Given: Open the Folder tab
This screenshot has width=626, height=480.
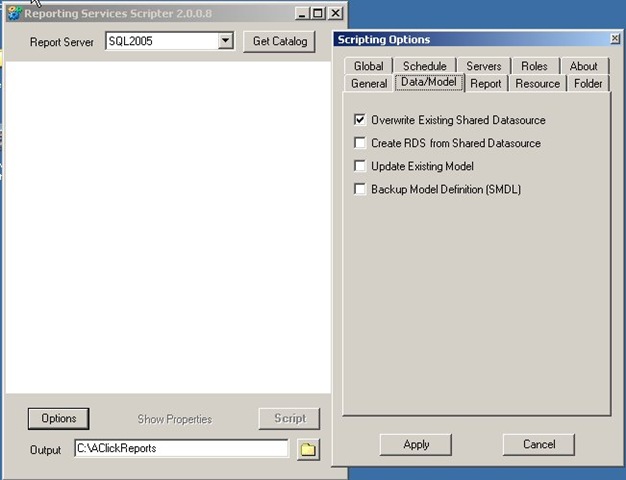Looking at the screenshot, I should [588, 83].
